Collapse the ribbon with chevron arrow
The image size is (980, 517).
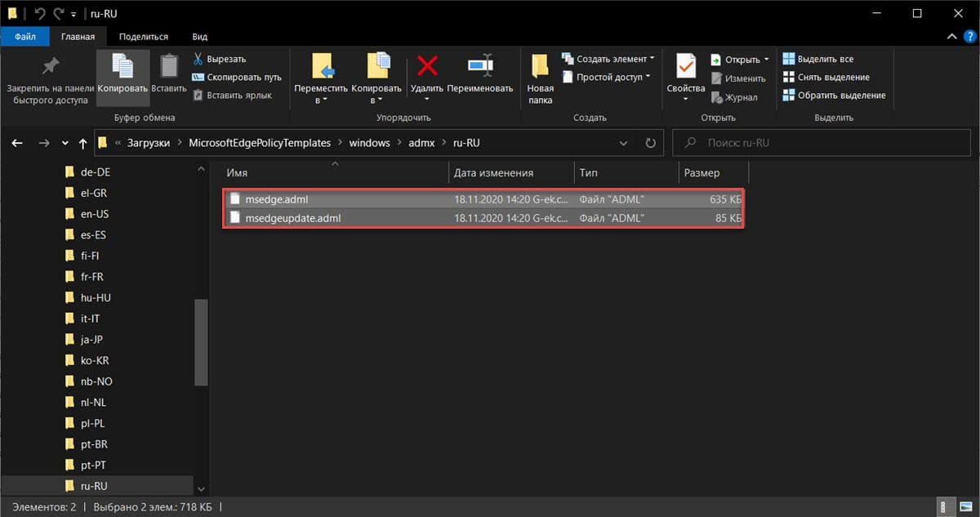tap(952, 37)
